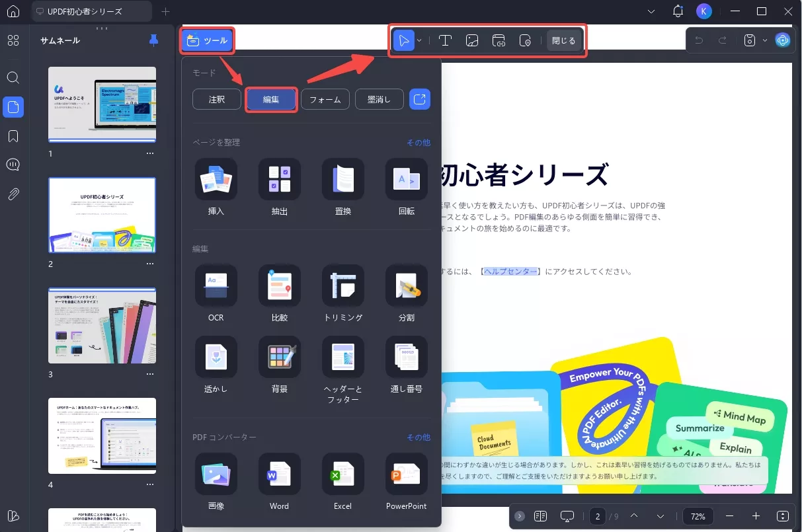Open the home icon

13,11
